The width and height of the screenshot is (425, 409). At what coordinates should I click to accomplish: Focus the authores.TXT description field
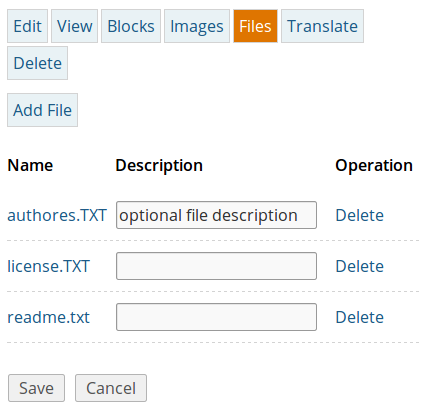(216, 215)
